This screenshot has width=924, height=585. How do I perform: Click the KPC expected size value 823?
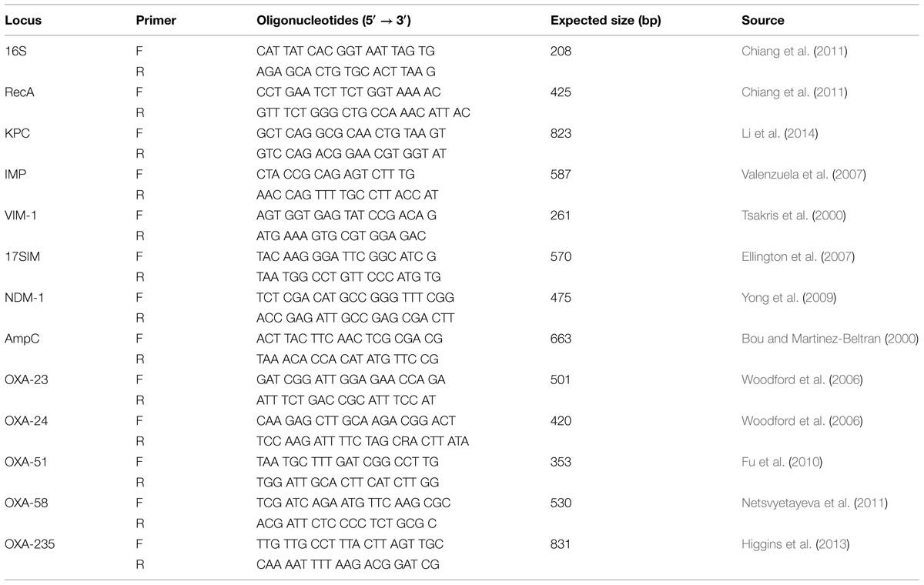point(561,134)
